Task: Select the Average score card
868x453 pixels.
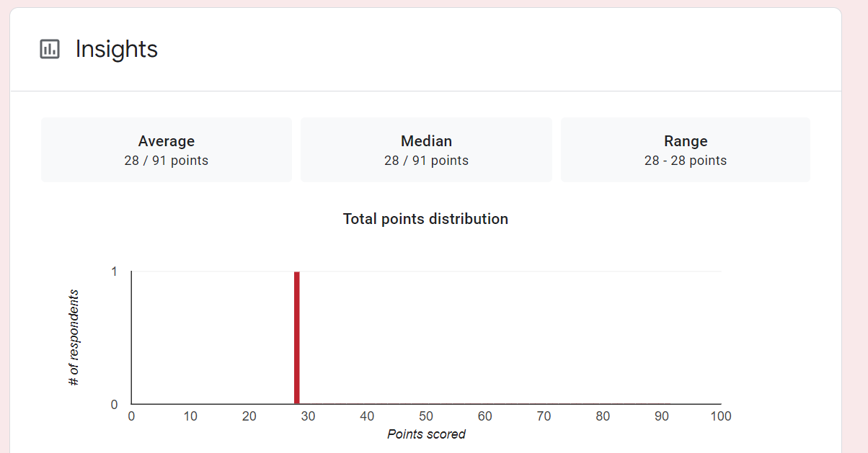Action: click(167, 150)
